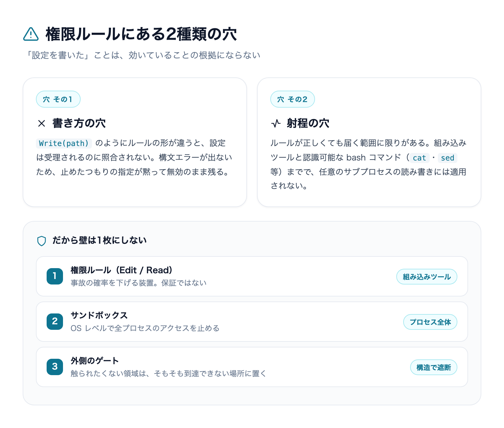This screenshot has height=428, width=504.
Task: Click the 書き方の穴 heading
Action: pyautogui.click(x=79, y=123)
